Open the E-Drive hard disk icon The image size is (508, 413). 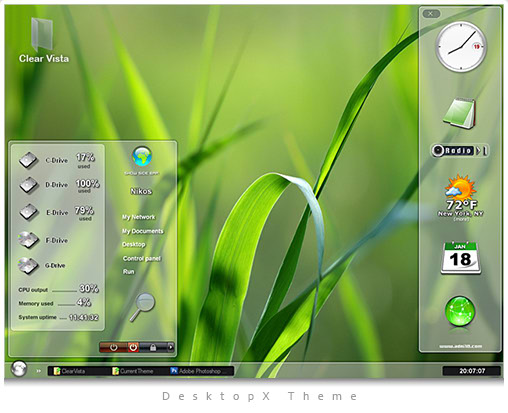coord(28,212)
